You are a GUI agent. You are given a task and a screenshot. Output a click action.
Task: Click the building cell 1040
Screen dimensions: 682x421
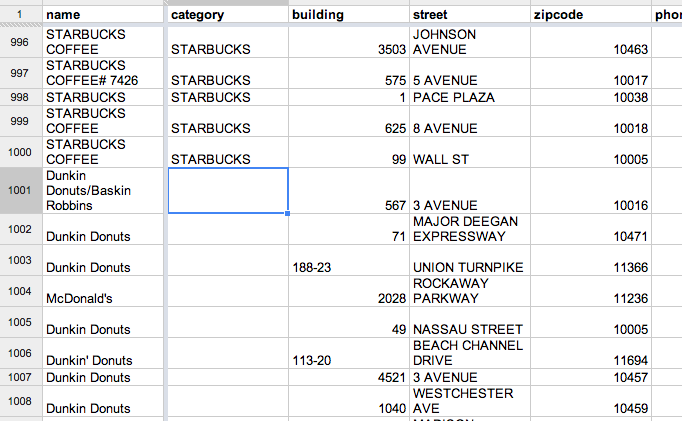point(349,401)
